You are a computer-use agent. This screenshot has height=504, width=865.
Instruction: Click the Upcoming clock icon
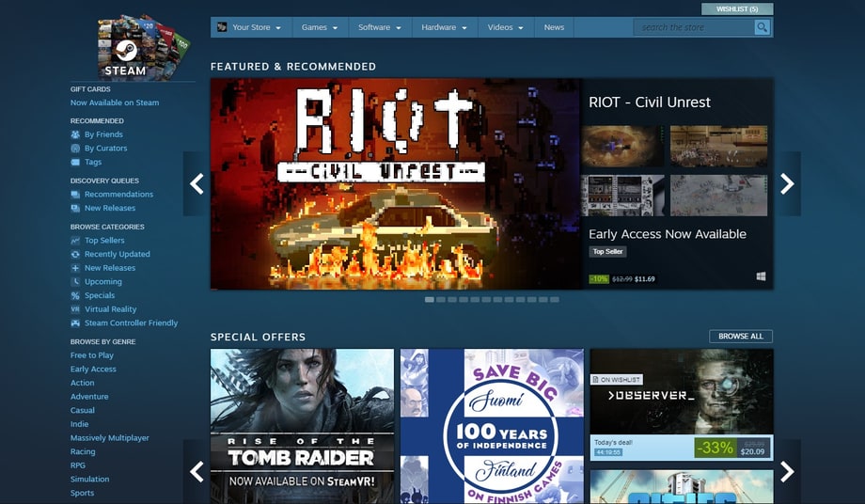(75, 282)
